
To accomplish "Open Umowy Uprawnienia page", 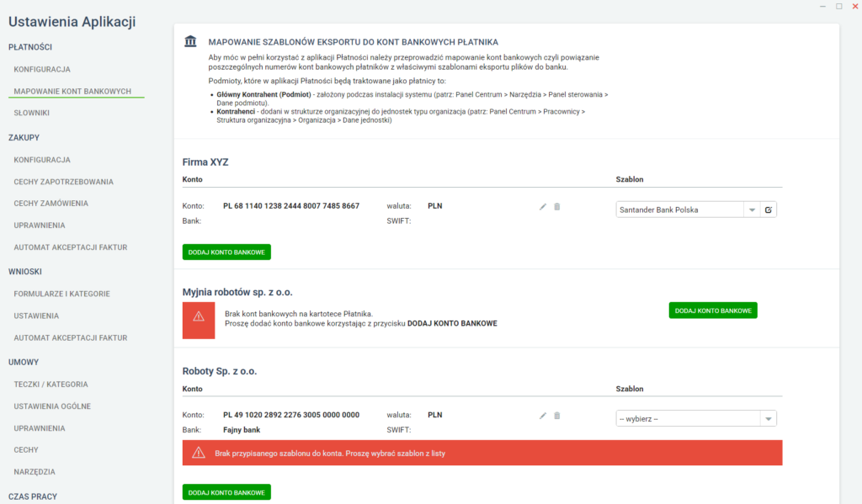I will [x=40, y=428].
